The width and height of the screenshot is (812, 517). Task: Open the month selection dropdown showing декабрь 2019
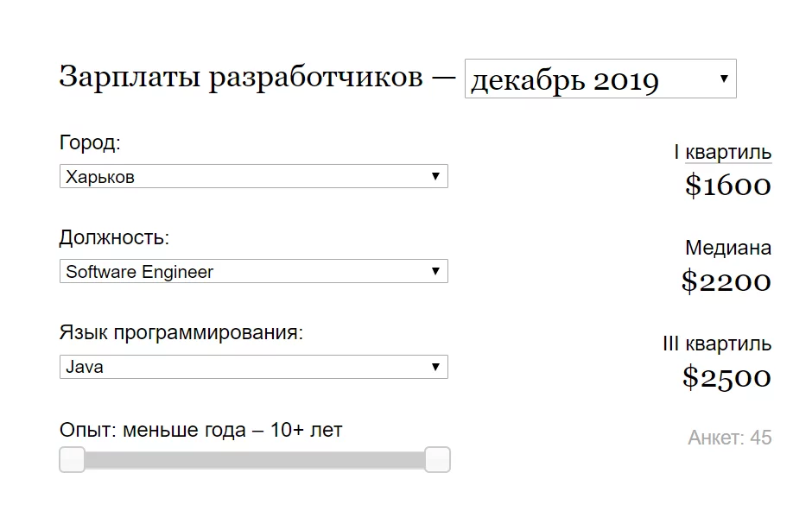point(600,79)
